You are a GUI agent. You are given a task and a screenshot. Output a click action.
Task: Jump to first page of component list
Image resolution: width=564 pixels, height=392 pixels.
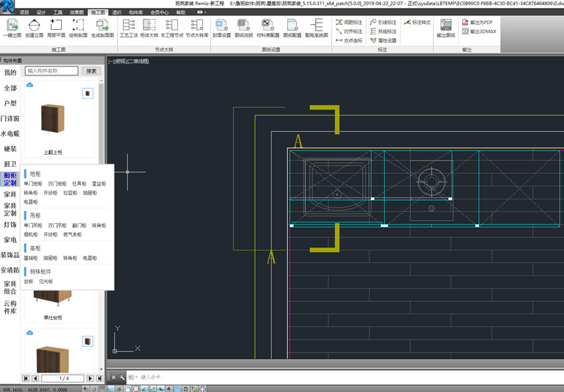26,378
